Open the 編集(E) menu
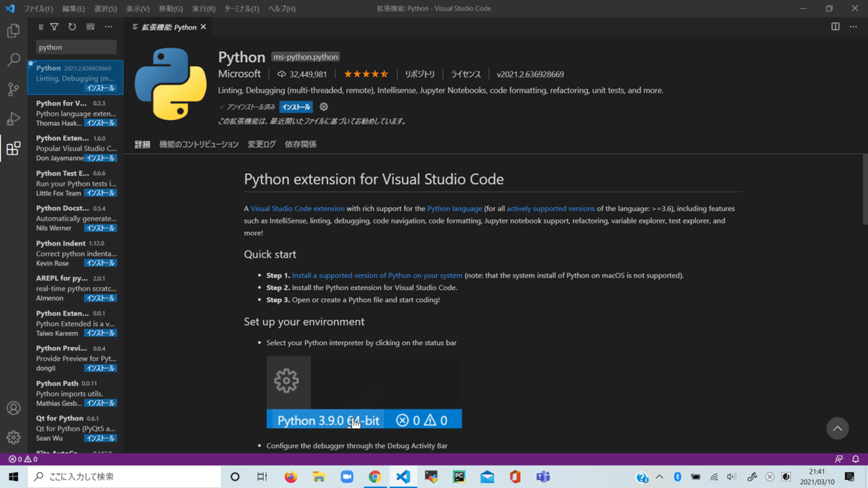The height and width of the screenshot is (488, 868). [x=73, y=9]
